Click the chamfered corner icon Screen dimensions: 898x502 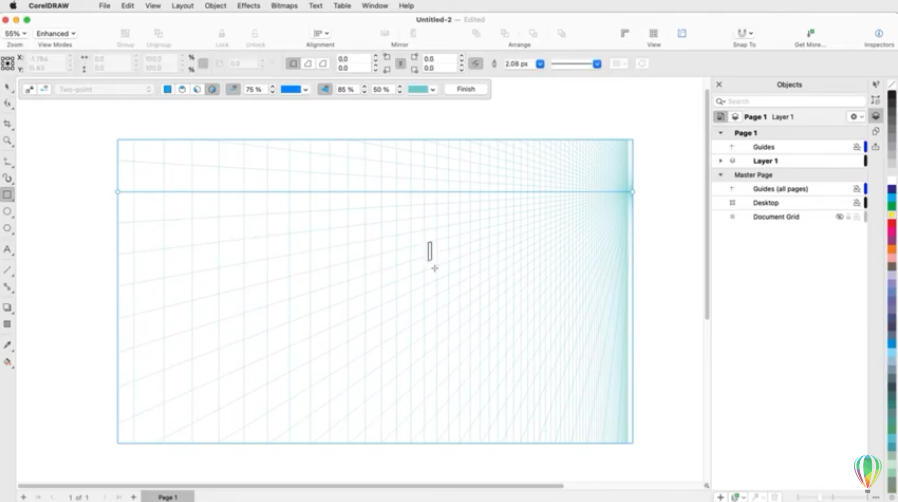click(x=323, y=64)
